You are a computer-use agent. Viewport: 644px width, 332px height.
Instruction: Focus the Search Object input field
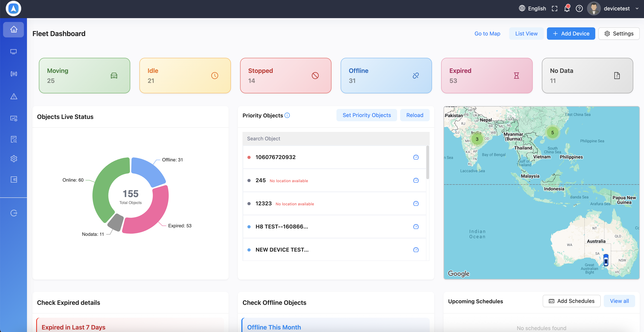coord(336,139)
